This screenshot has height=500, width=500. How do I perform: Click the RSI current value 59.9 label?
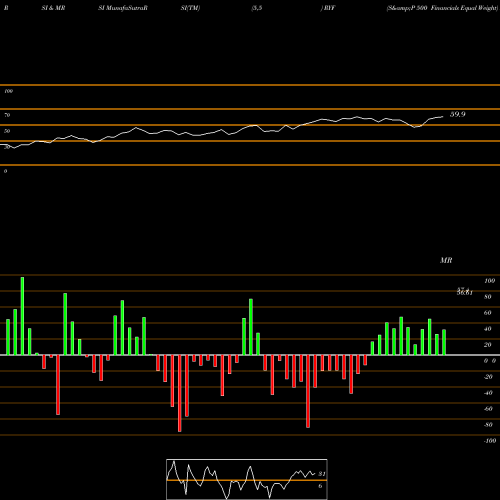click(x=457, y=114)
